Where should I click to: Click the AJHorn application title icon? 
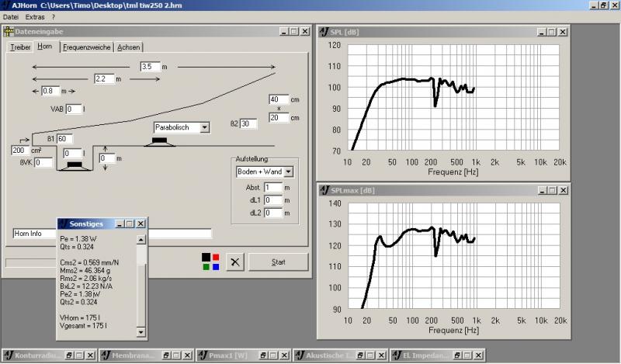pyautogui.click(x=5, y=5)
